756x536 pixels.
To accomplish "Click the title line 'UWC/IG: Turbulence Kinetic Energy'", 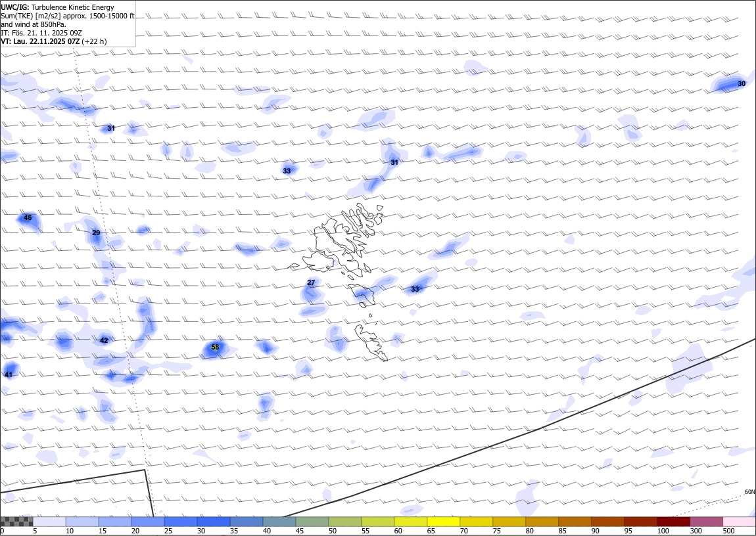I will click(58, 7).
